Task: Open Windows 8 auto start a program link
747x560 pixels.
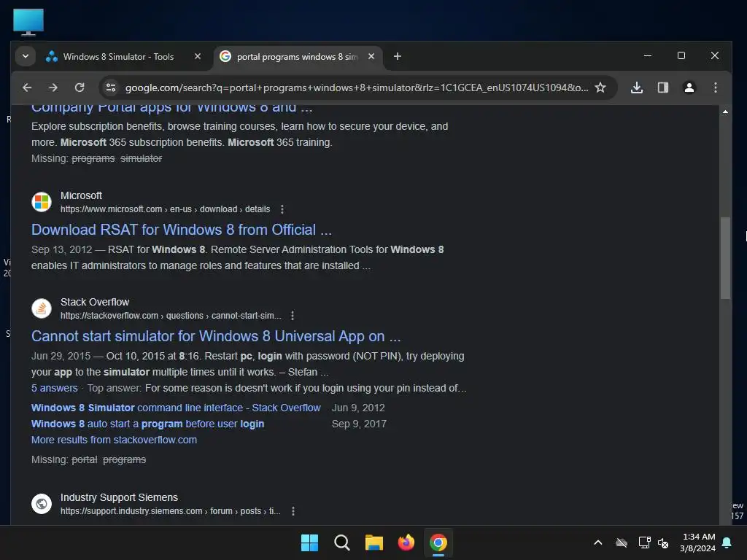Action: click(x=147, y=424)
